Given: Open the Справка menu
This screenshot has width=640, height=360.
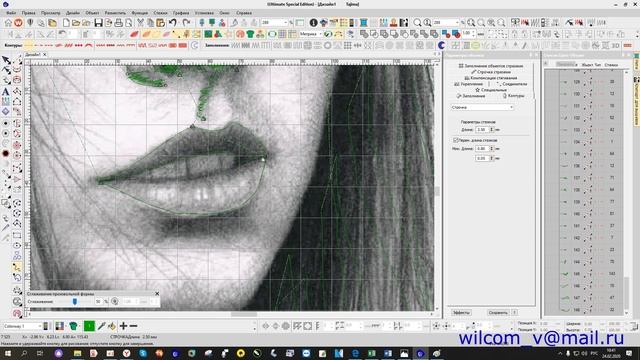Looking at the screenshot, I should tap(244, 13).
